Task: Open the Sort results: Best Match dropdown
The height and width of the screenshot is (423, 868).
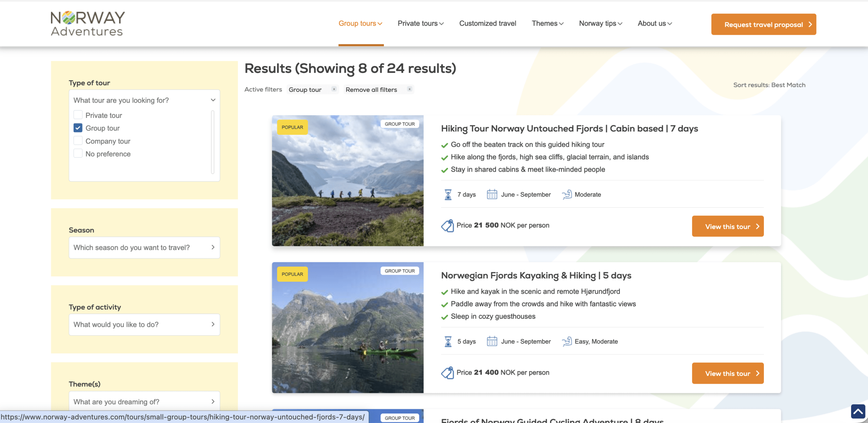Action: (769, 85)
